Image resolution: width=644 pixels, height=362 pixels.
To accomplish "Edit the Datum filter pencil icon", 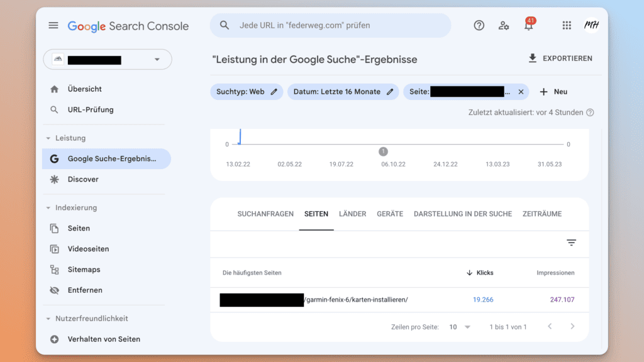I will (x=390, y=92).
